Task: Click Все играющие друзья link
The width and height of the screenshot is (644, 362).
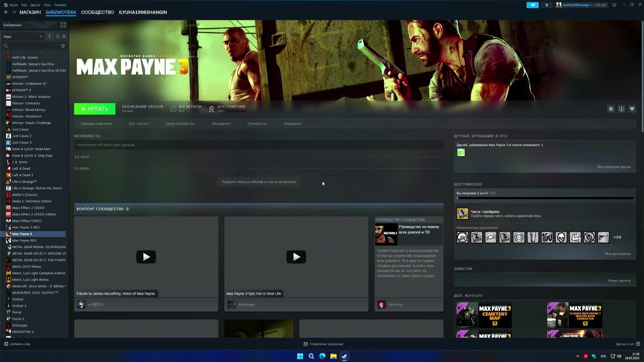Action: pyautogui.click(x=614, y=167)
